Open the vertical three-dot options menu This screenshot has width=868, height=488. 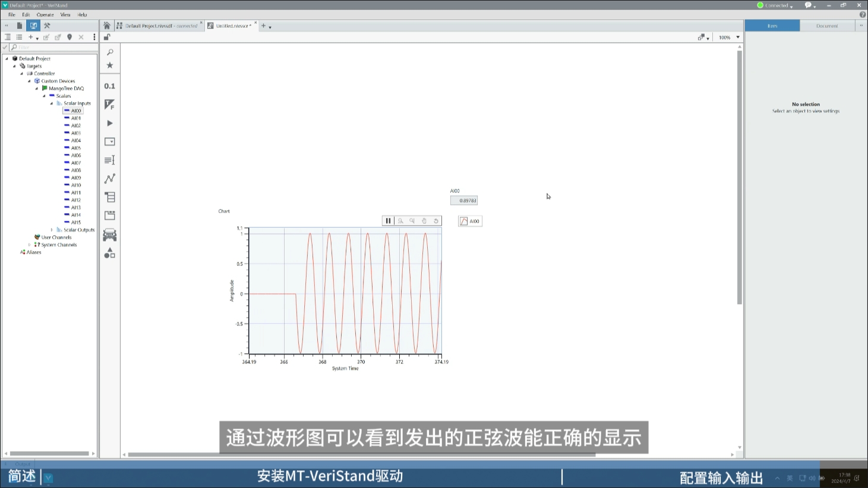pyautogui.click(x=94, y=37)
